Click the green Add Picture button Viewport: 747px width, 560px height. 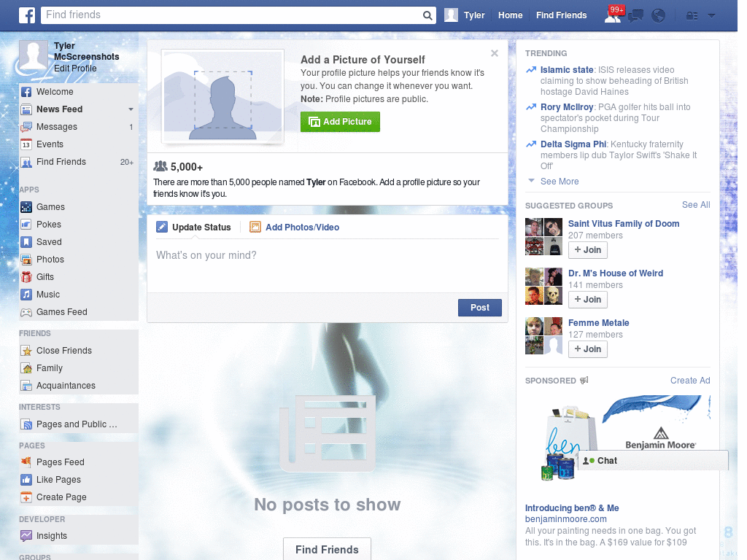(340, 122)
